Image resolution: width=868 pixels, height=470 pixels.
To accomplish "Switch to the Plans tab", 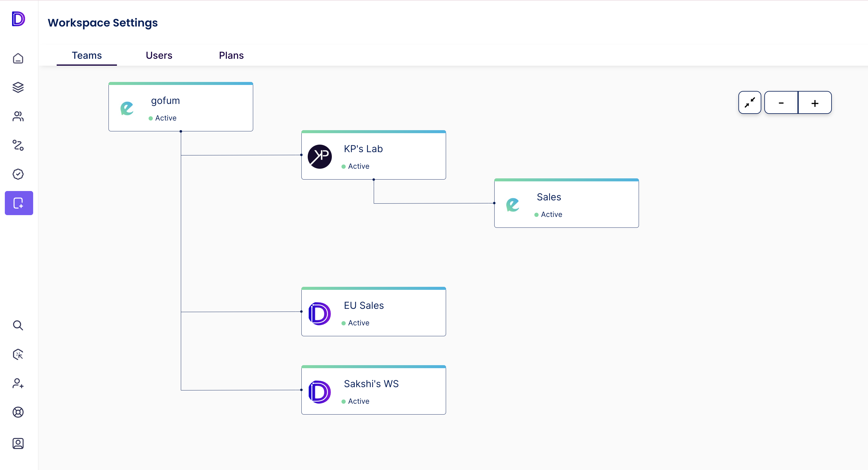I will click(231, 55).
